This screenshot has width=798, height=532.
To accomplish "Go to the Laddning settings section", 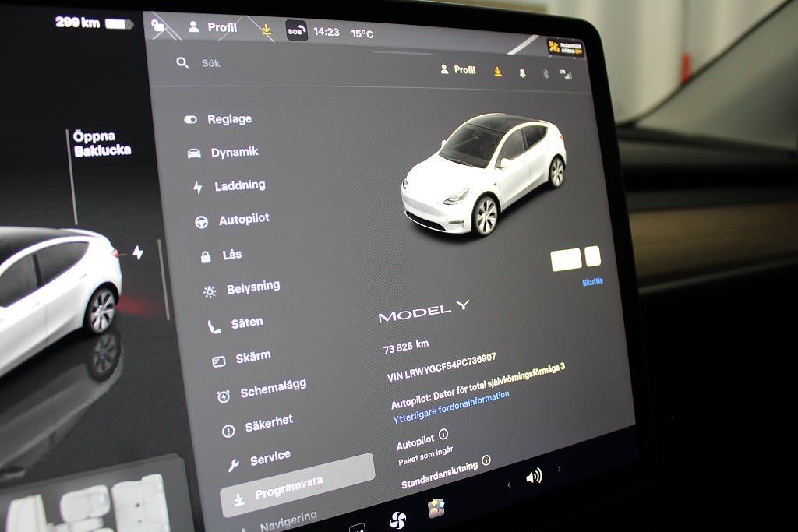I will pos(239,186).
